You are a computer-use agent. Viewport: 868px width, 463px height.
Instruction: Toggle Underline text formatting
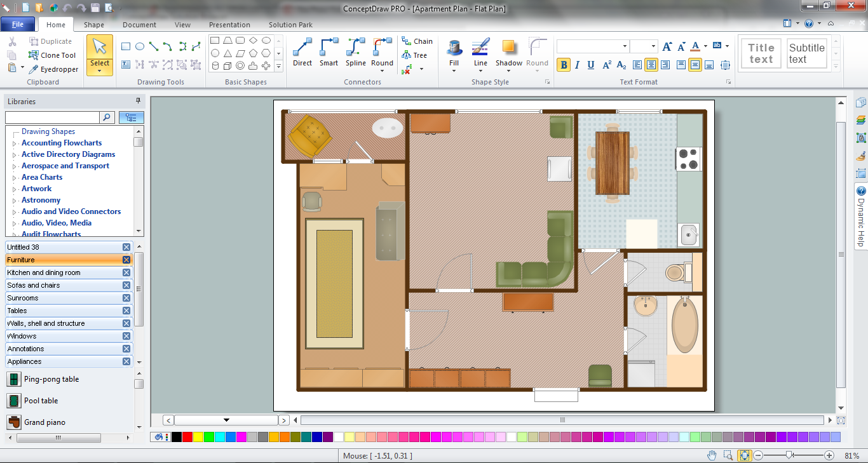tap(591, 65)
